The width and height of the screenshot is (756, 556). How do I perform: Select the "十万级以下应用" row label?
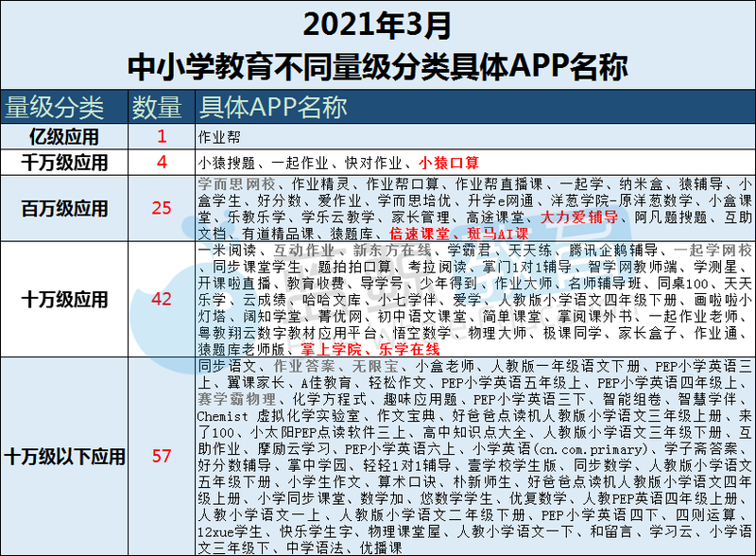(64, 457)
